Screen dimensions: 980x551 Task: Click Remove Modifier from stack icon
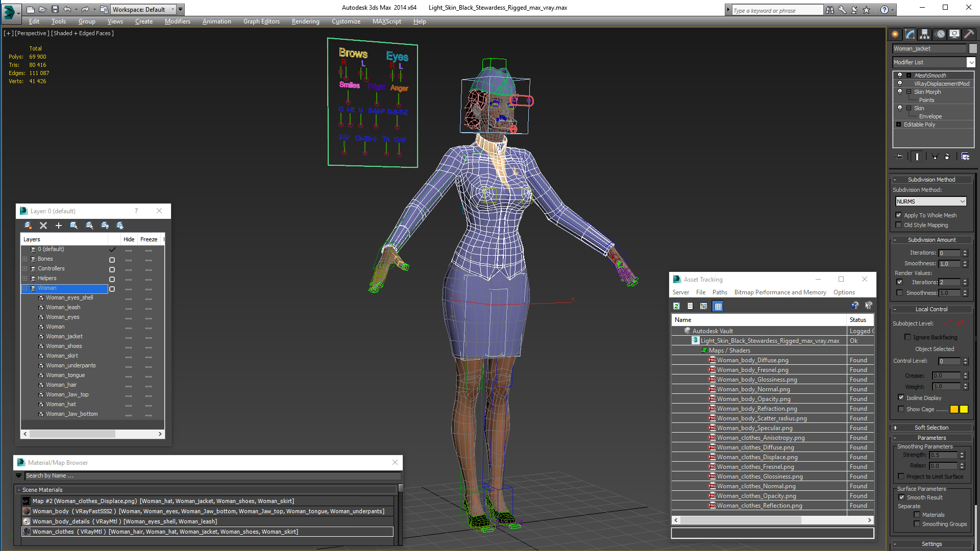tap(947, 157)
